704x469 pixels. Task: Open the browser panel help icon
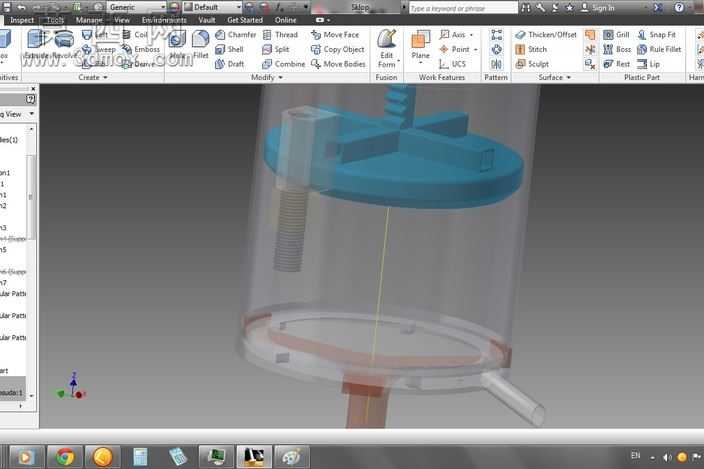pos(30,99)
